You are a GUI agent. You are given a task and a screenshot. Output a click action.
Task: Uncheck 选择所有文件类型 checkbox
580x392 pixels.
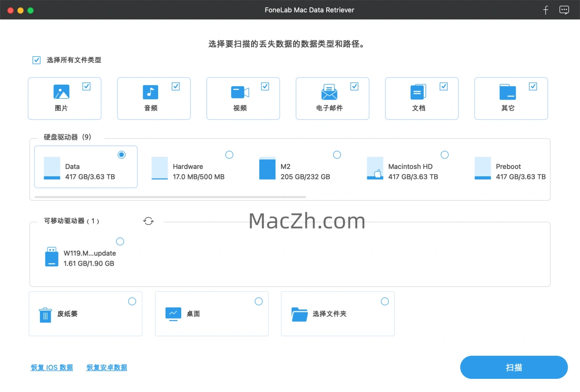coord(37,60)
